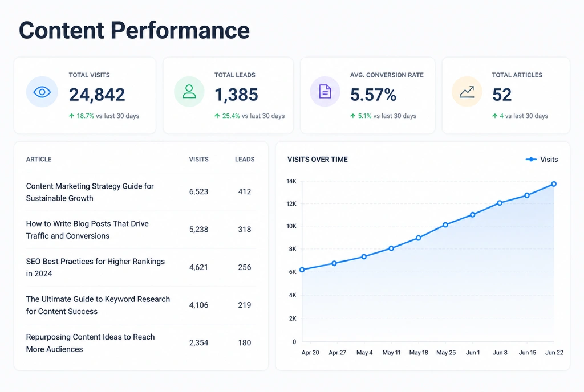The height and width of the screenshot is (392, 584).
Task: Click the Apr 20 data point on chart
Action: click(302, 269)
